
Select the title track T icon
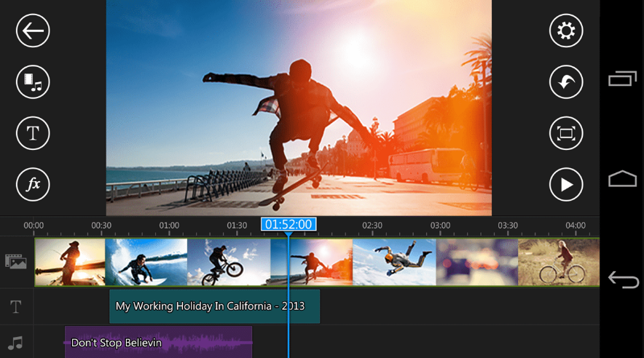[x=15, y=307]
